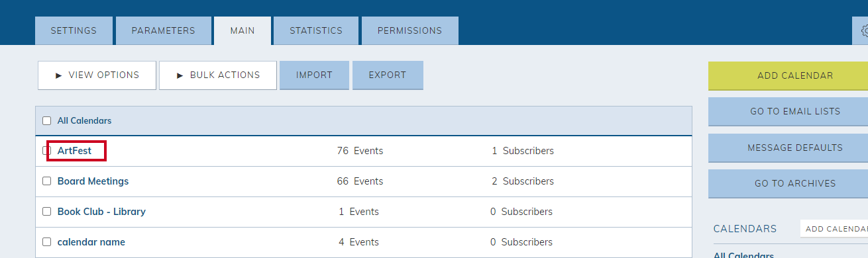Expand the Bulk Actions panel
The height and width of the screenshot is (258, 868).
tap(218, 75)
